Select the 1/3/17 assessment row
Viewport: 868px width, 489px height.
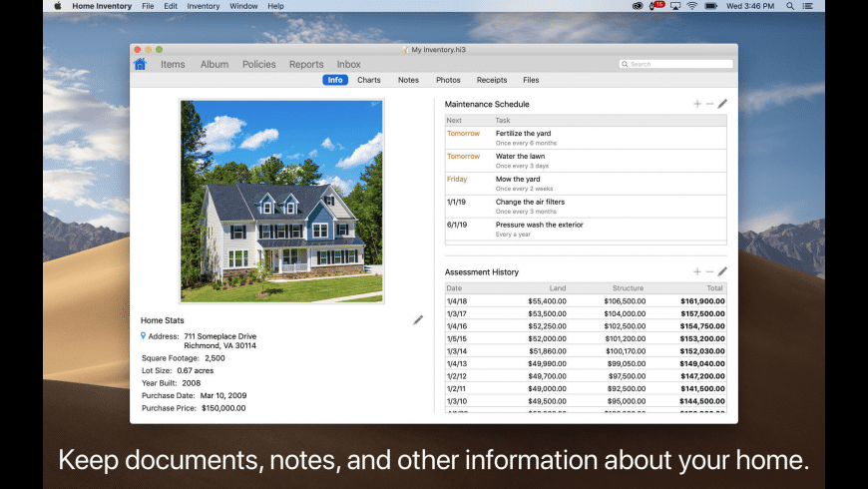(x=586, y=313)
